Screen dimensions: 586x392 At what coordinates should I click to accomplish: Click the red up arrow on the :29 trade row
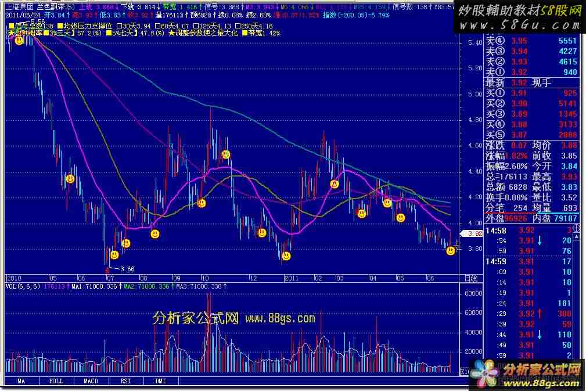click(x=540, y=314)
